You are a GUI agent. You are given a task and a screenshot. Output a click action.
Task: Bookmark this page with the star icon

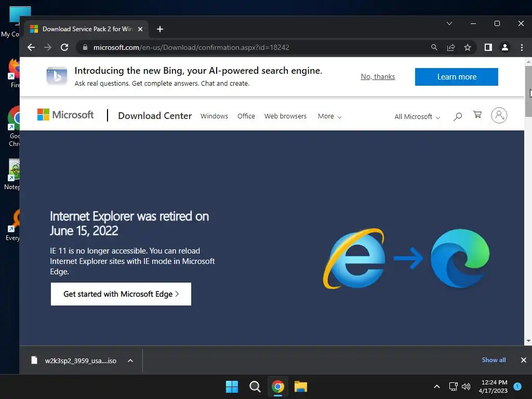[x=468, y=47]
